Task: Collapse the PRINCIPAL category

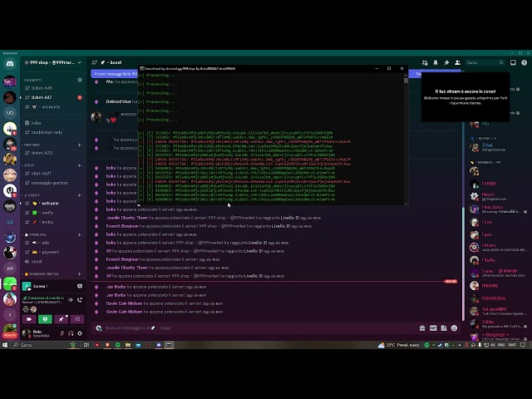Action: pos(34,234)
